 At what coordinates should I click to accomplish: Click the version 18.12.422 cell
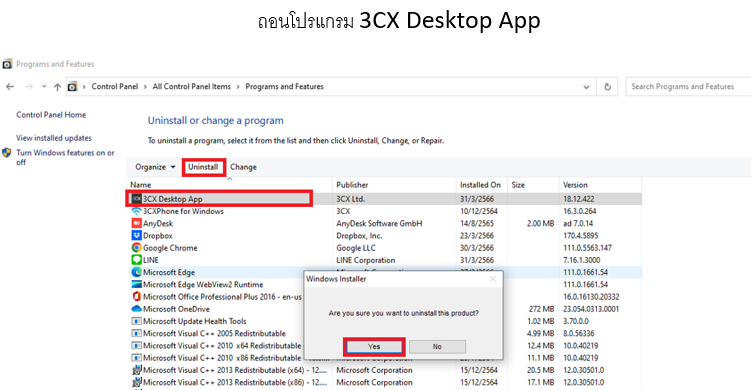point(579,199)
